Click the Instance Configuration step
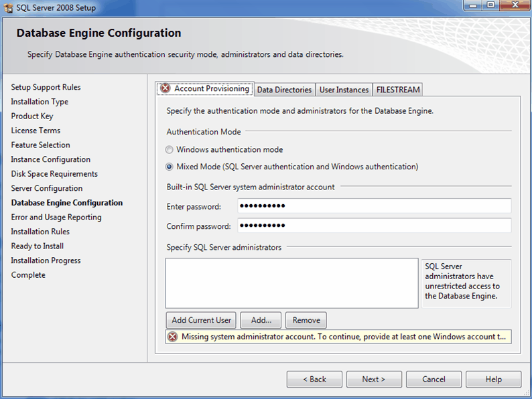 [x=50, y=159]
